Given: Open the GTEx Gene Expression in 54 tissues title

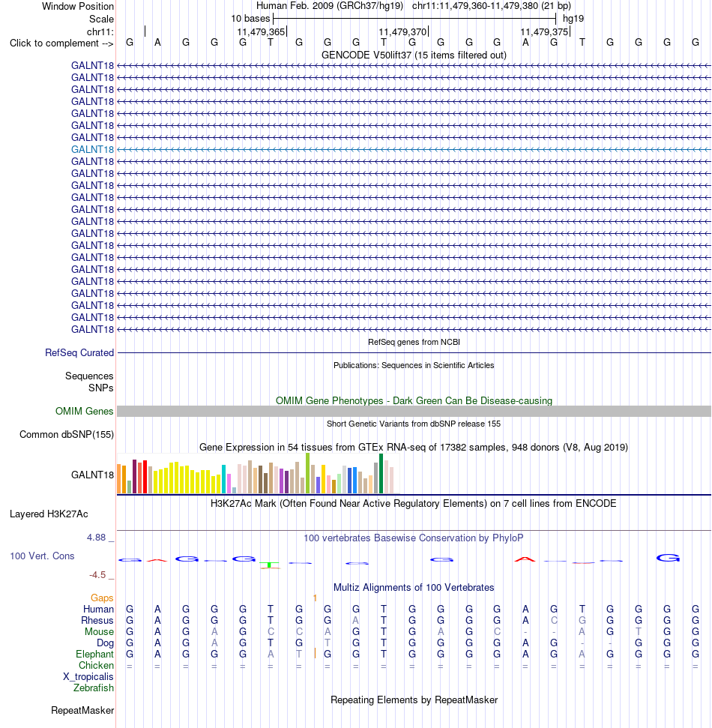Looking at the screenshot, I should point(414,447).
